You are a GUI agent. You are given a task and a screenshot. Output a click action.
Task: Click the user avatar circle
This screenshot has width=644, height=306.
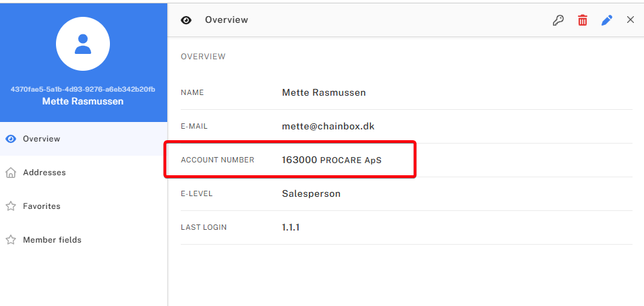click(x=83, y=44)
